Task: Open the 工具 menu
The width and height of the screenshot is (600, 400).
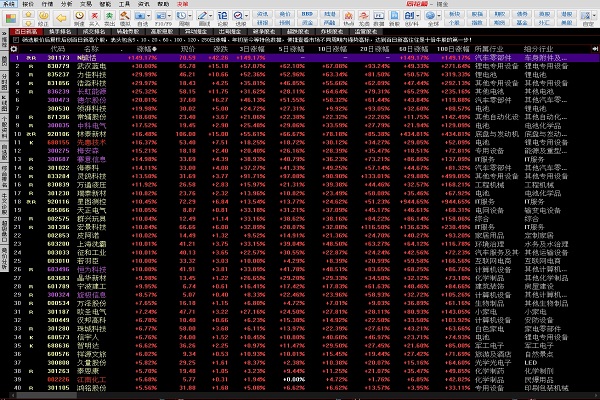Action: click(123, 4)
